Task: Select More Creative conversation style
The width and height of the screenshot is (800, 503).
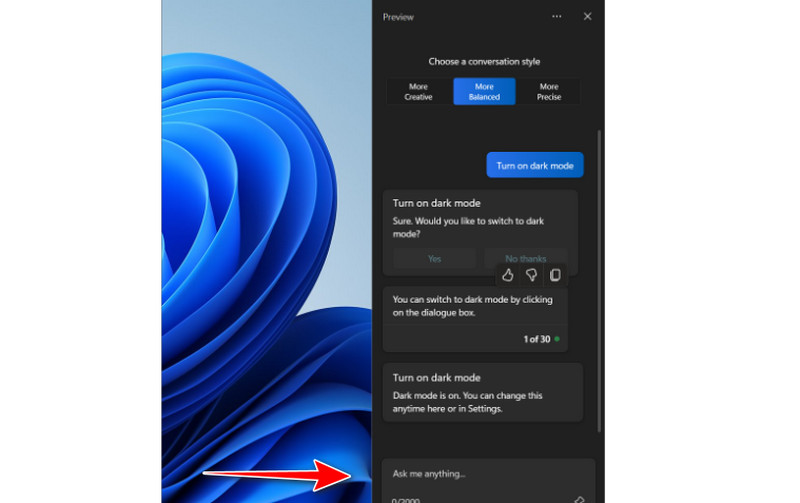Action: point(418,91)
